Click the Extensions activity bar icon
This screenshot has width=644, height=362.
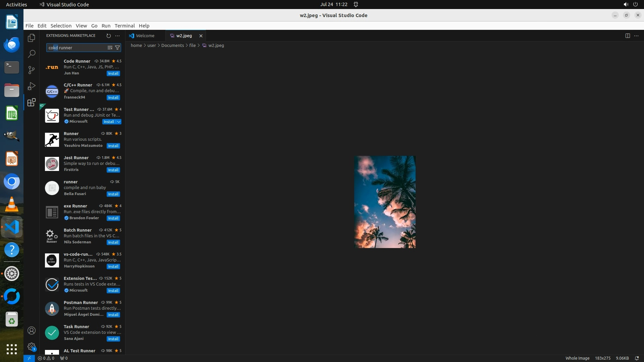[32, 102]
